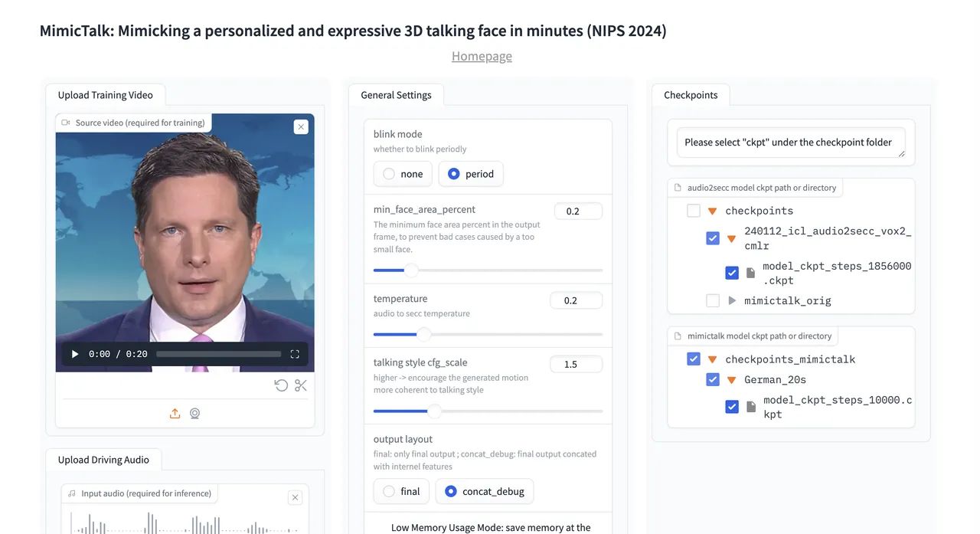This screenshot has width=980, height=534.
Task: Click 'model_ckpt_steps_10000.ckpt' file name
Action: 838,407
